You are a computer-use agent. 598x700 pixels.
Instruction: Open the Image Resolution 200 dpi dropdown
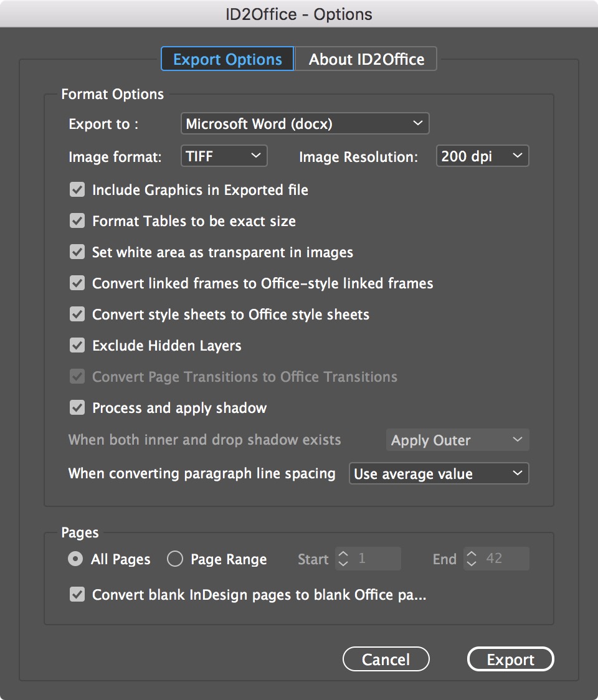(482, 156)
